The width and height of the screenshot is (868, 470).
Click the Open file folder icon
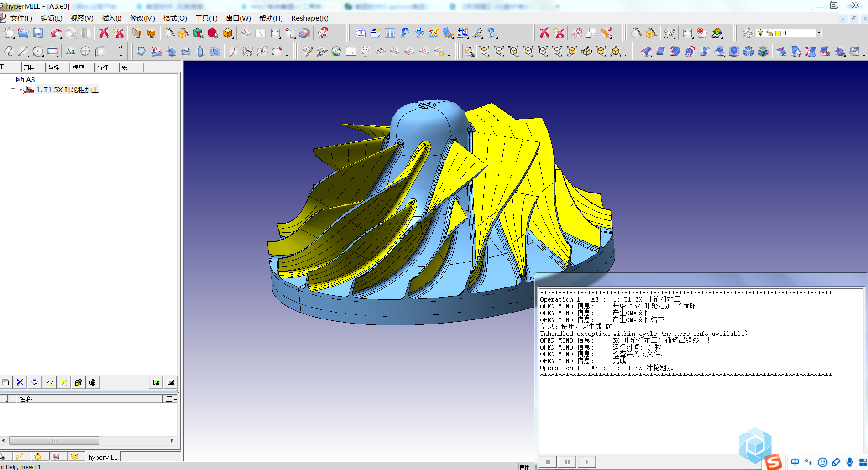23,33
